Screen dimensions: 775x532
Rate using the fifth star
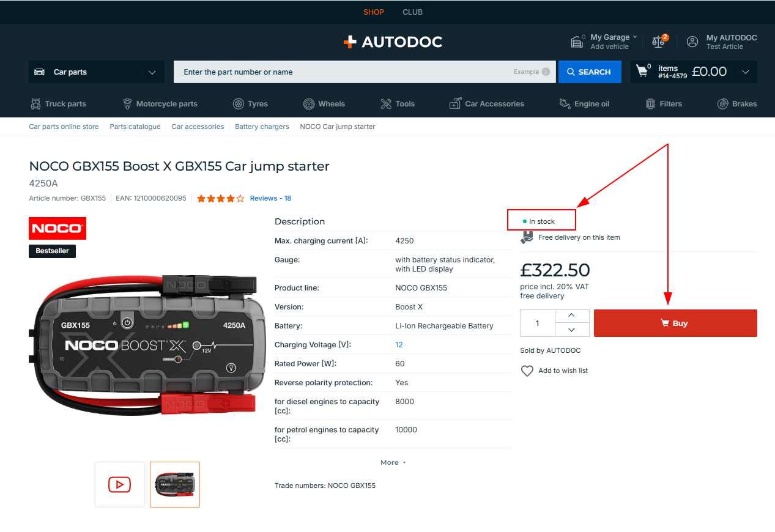coord(240,198)
